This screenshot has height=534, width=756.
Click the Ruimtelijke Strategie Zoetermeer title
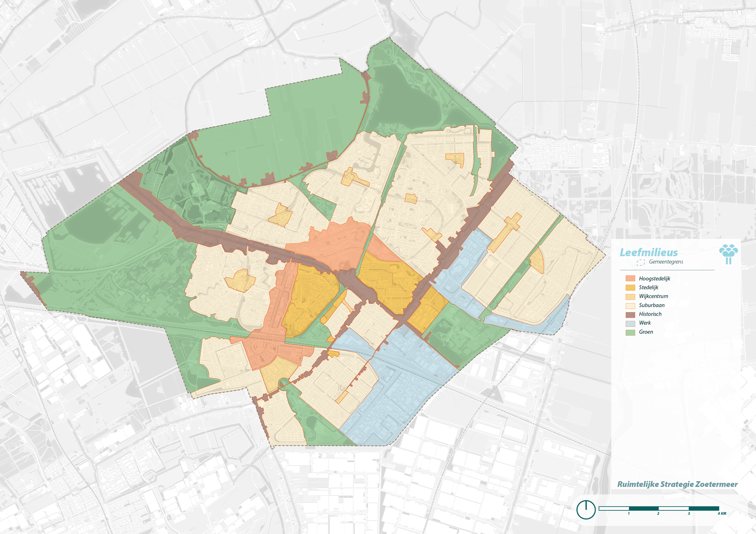677,484
